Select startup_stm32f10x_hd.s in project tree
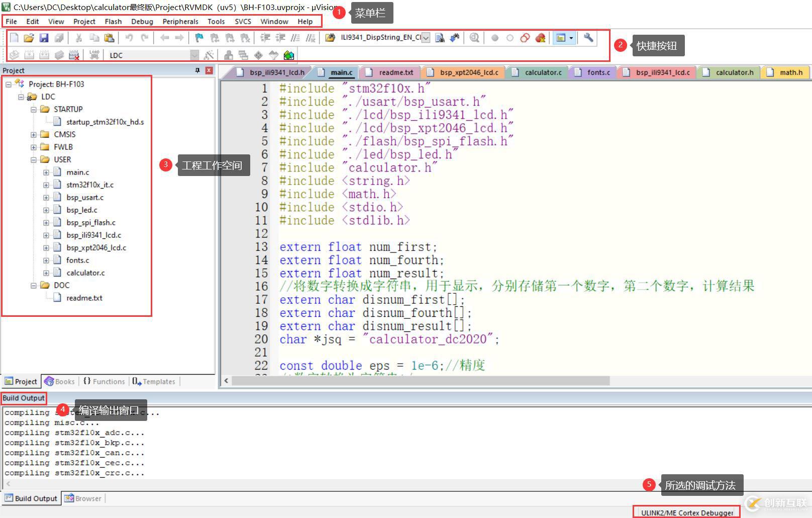Viewport: 812px width, 518px height. [105, 122]
